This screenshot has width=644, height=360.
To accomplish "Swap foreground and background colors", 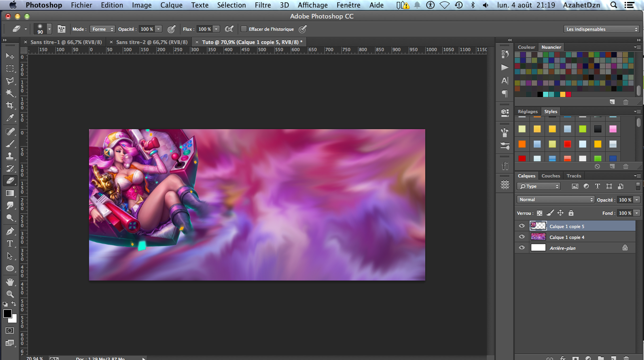I will coord(14,304).
